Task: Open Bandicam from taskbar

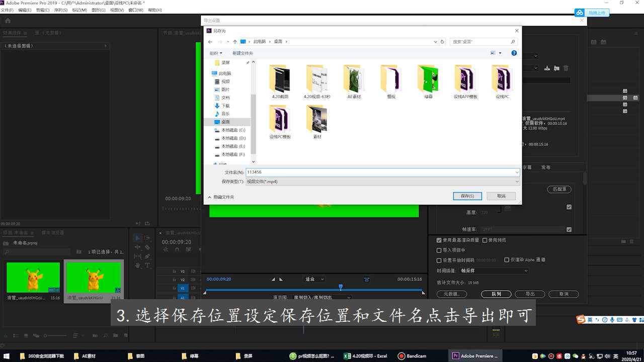Action: point(412,356)
